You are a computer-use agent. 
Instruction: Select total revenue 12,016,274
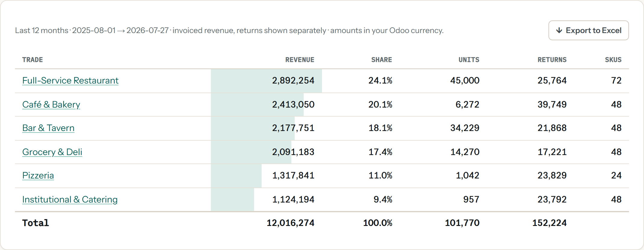(x=290, y=223)
